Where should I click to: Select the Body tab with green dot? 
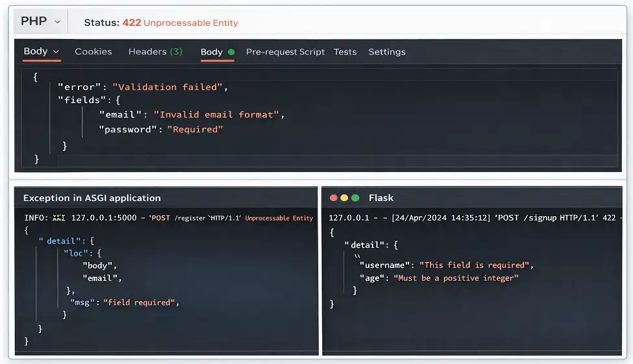click(x=217, y=52)
